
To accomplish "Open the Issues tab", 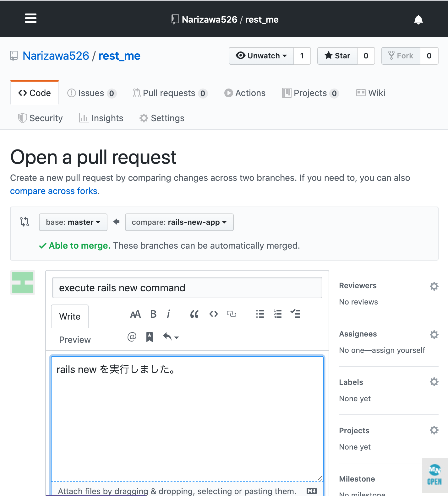I will click(x=92, y=93).
